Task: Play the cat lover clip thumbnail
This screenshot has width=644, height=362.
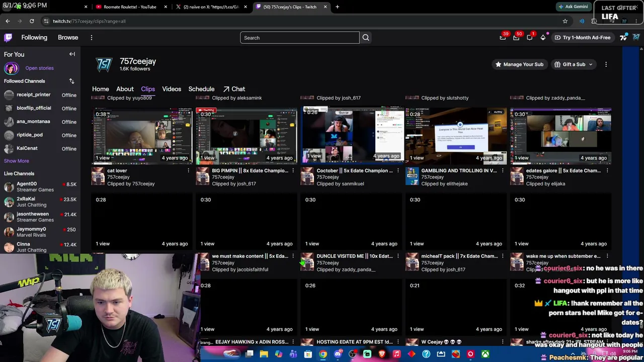Action: pos(142,136)
